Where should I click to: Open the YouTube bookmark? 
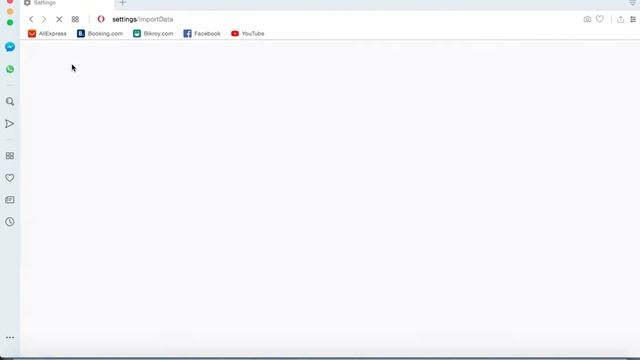click(247, 33)
